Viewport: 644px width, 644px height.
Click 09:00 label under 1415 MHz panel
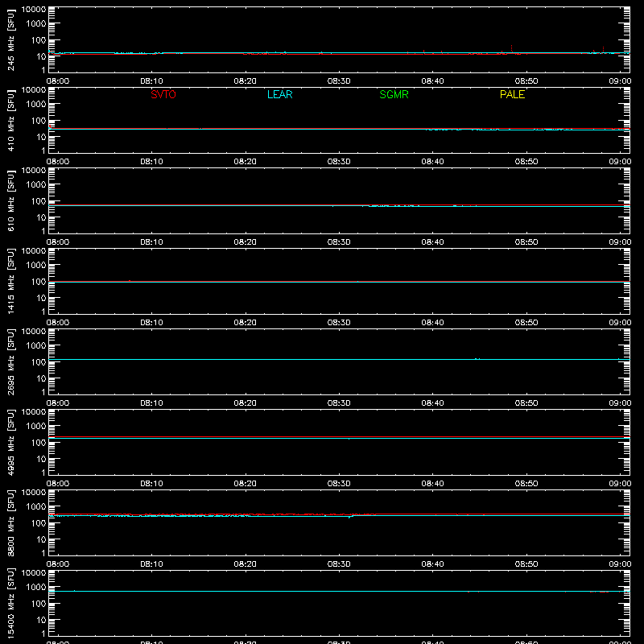tap(620, 323)
